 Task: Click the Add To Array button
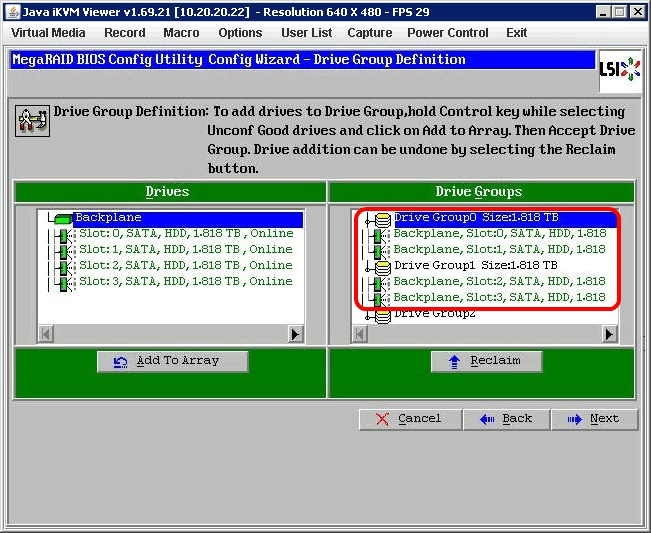click(172, 361)
